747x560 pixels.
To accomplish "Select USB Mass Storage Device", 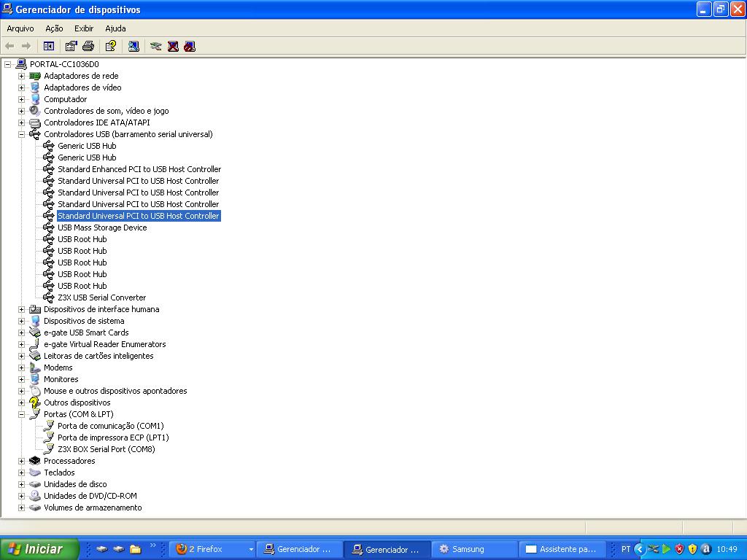I will pyautogui.click(x=102, y=227).
